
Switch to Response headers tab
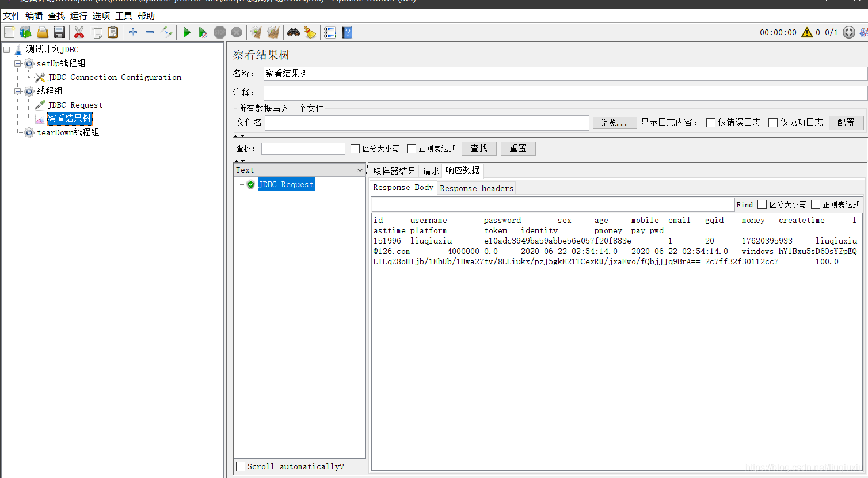pyautogui.click(x=477, y=188)
